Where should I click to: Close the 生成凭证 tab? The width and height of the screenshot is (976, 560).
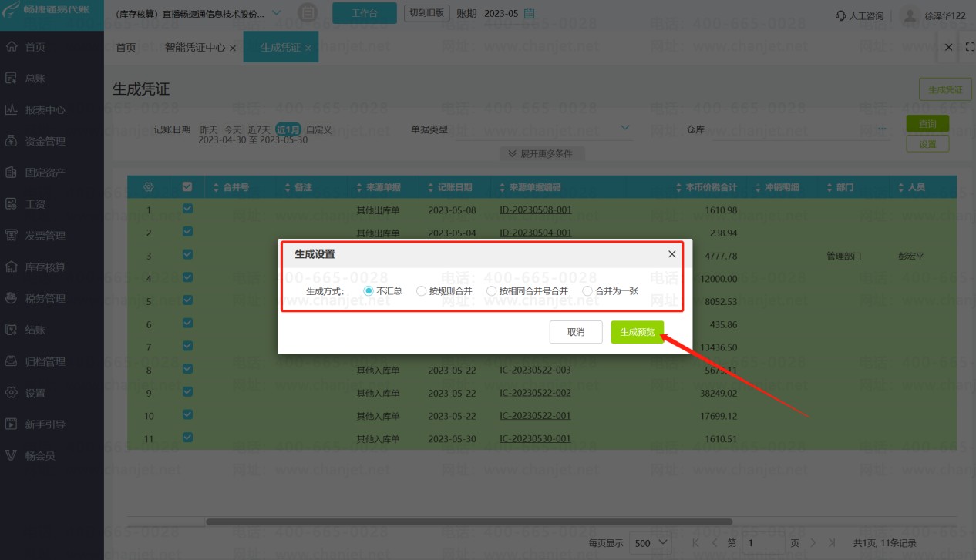308,48
